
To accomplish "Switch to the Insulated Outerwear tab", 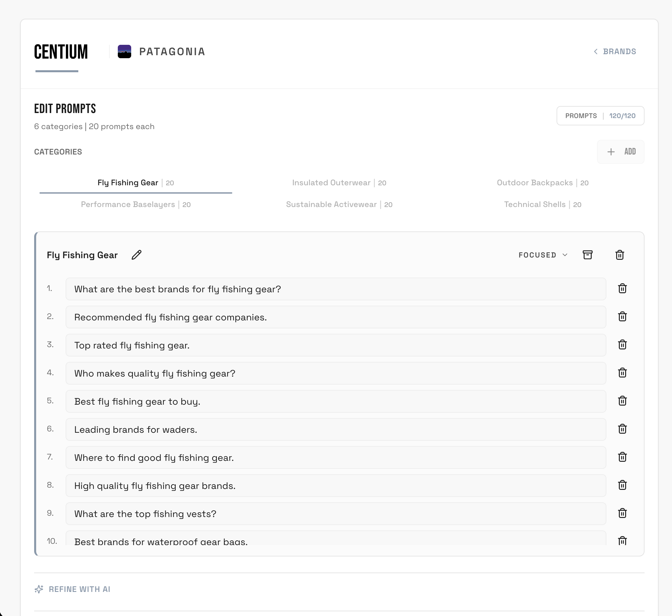I will coord(339,183).
